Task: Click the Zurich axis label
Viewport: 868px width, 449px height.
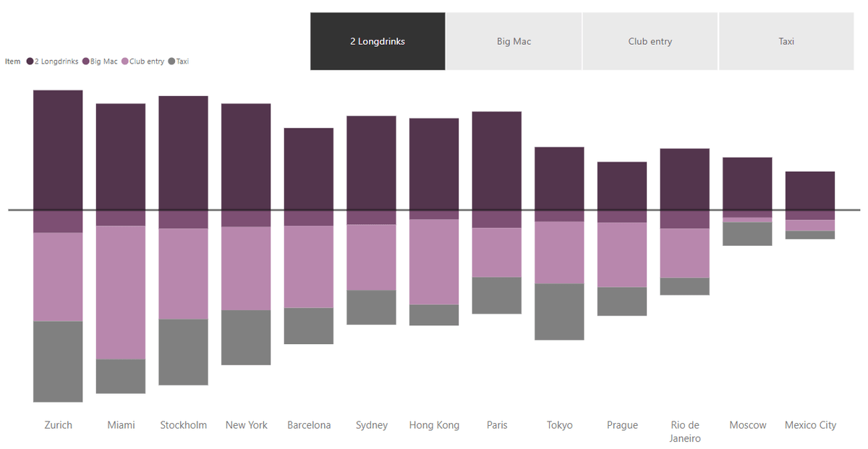Action: click(58, 425)
